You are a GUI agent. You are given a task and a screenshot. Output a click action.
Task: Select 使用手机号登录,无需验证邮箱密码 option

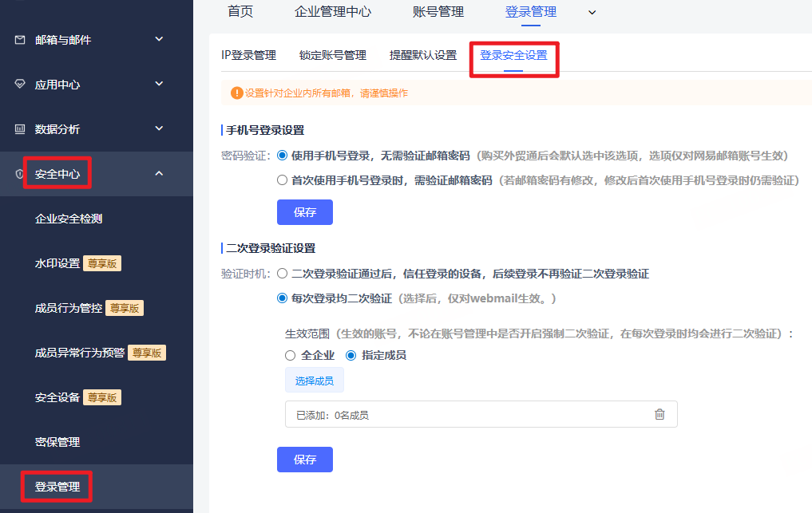coord(282,156)
